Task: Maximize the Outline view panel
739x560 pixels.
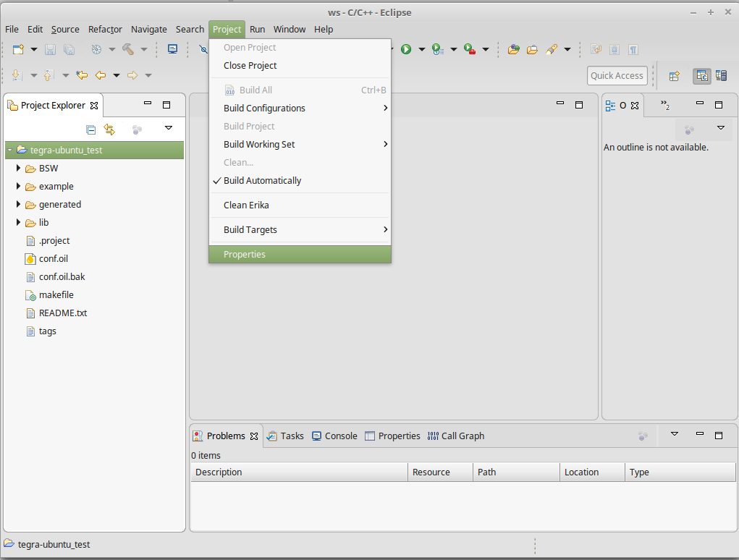Action: point(719,105)
